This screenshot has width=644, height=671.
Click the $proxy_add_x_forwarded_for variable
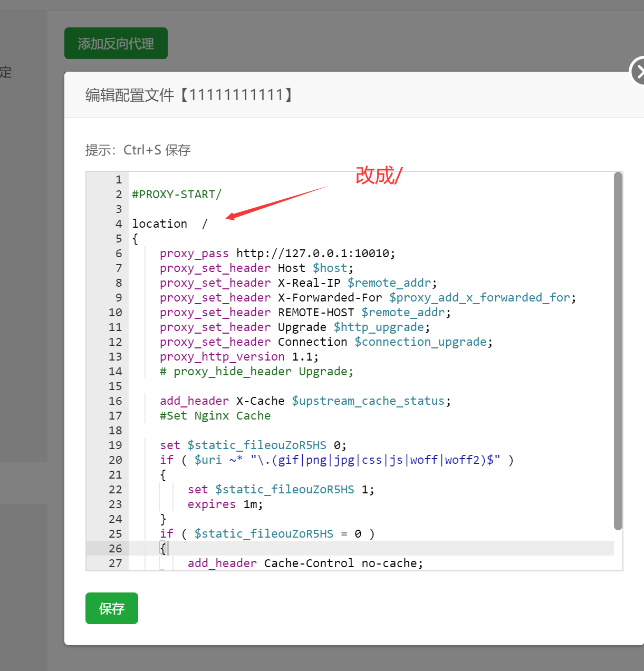pyautogui.click(x=480, y=298)
